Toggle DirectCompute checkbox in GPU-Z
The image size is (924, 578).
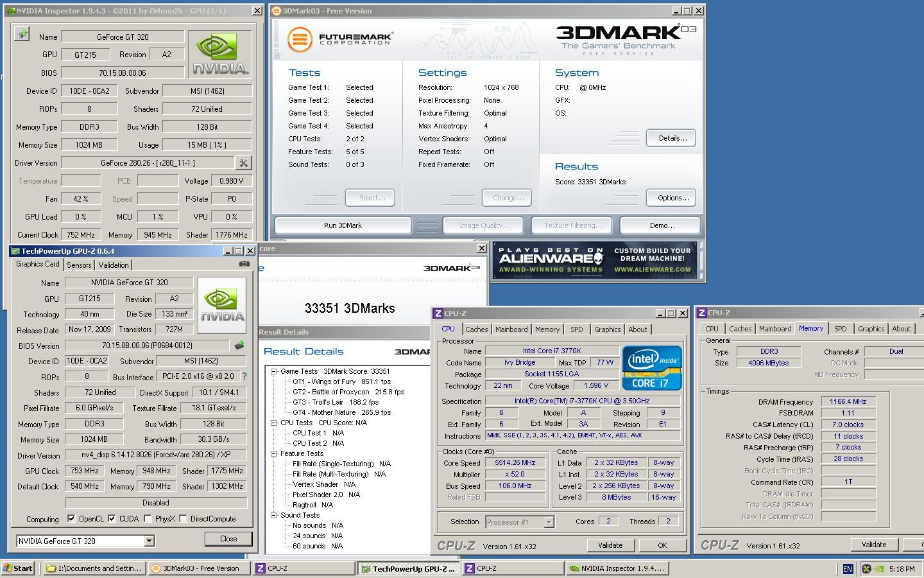tap(184, 518)
